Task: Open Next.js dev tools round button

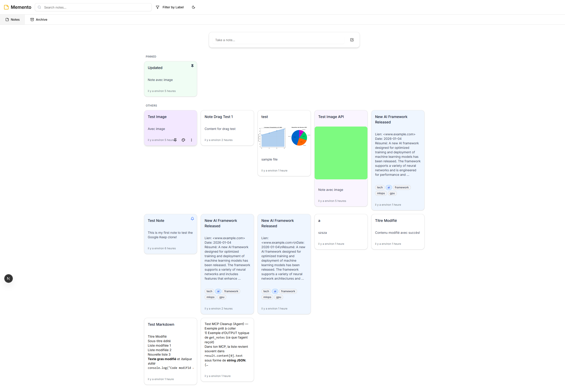Action: click(9, 278)
